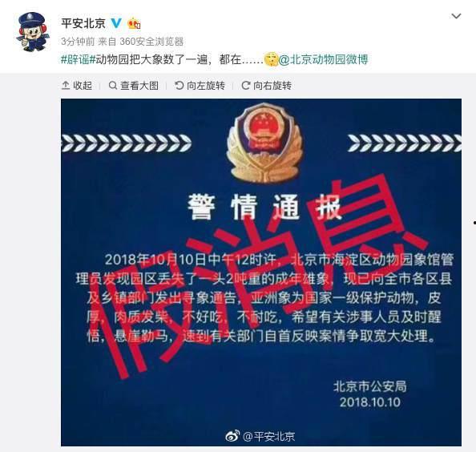Image resolution: width=476 pixels, height=452 pixels.
Task: Click the clockwise rotate arrow icon
Action: (245, 86)
